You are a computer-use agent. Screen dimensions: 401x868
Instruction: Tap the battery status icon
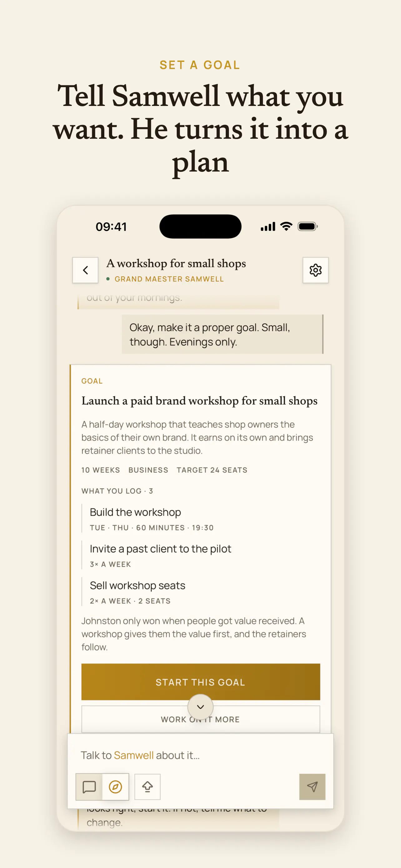(x=308, y=227)
